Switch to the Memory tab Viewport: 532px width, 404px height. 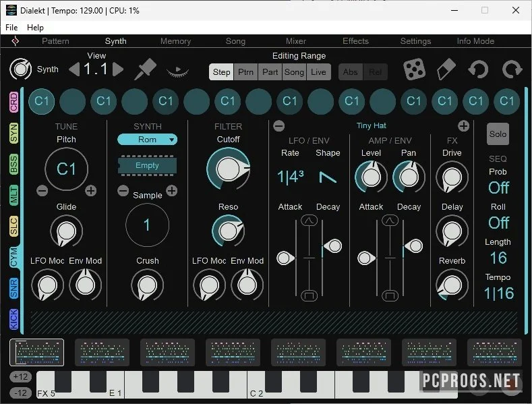tap(175, 41)
